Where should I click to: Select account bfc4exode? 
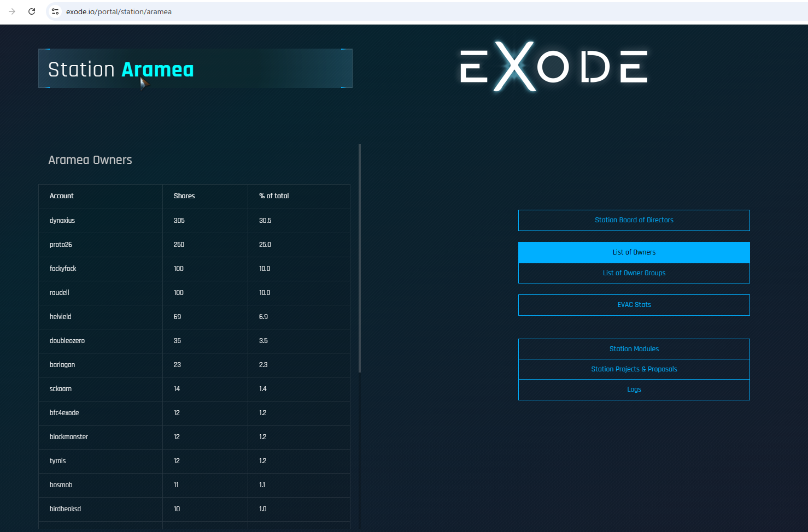tap(64, 413)
